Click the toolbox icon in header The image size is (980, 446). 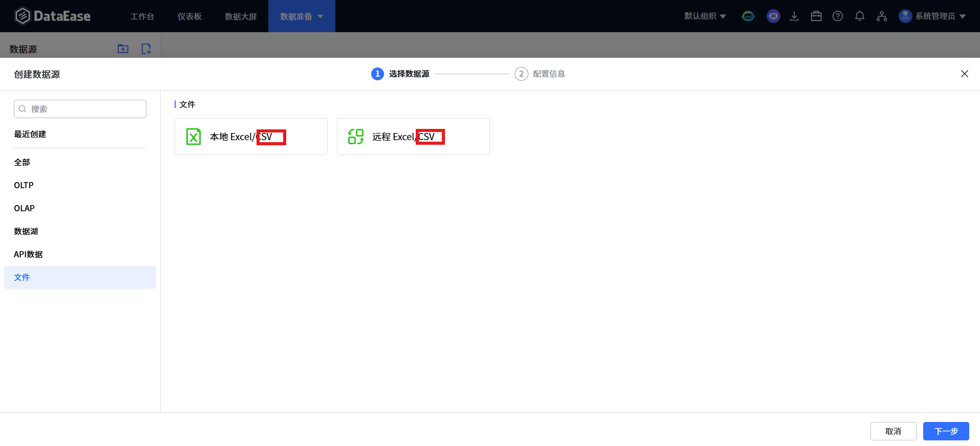[816, 16]
